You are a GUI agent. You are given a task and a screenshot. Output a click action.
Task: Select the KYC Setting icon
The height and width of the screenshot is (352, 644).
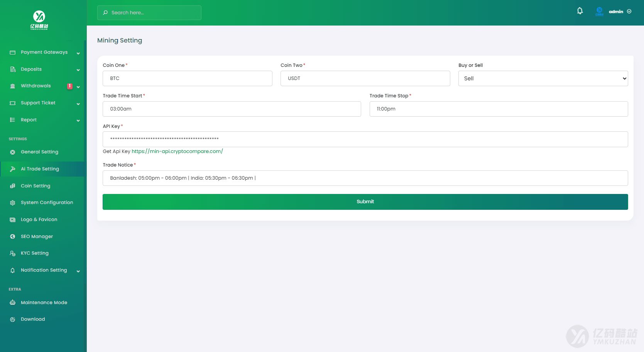point(13,253)
